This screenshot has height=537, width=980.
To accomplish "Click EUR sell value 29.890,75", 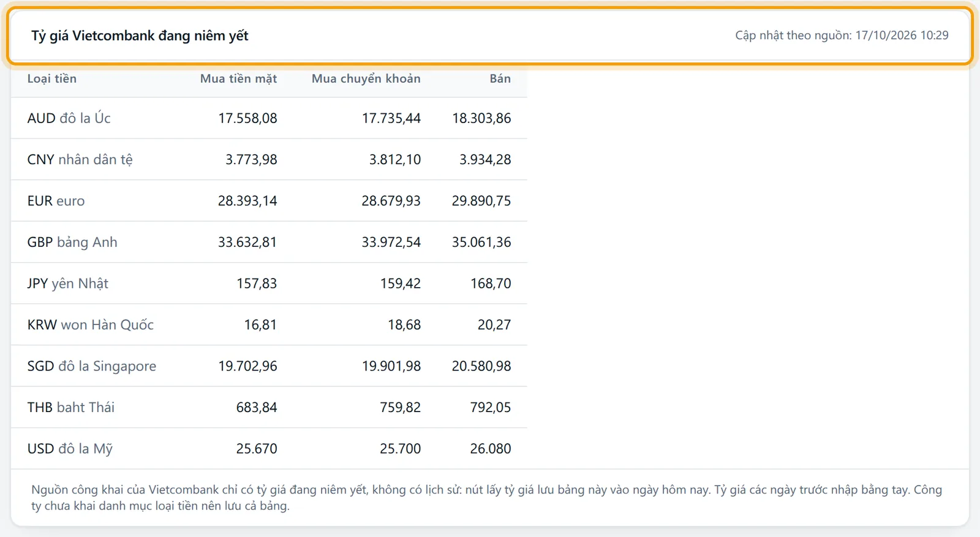I will (481, 201).
